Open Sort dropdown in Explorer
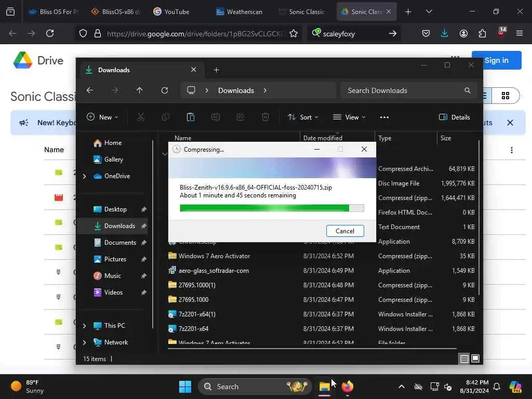Screen dimensions: 532x399 click(x=303, y=117)
